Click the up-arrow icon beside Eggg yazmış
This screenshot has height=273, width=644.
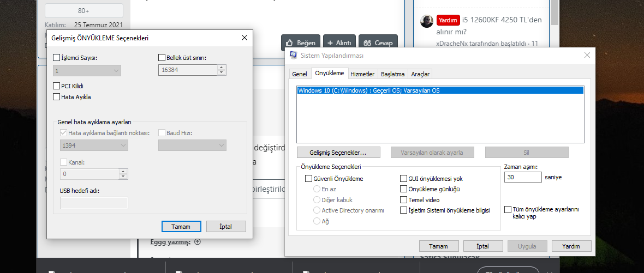(198, 242)
